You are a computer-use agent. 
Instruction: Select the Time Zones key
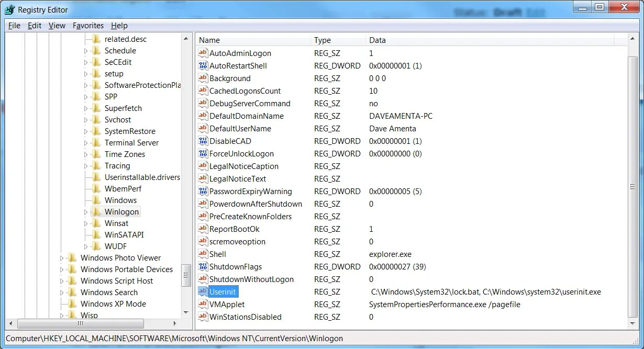(x=125, y=154)
